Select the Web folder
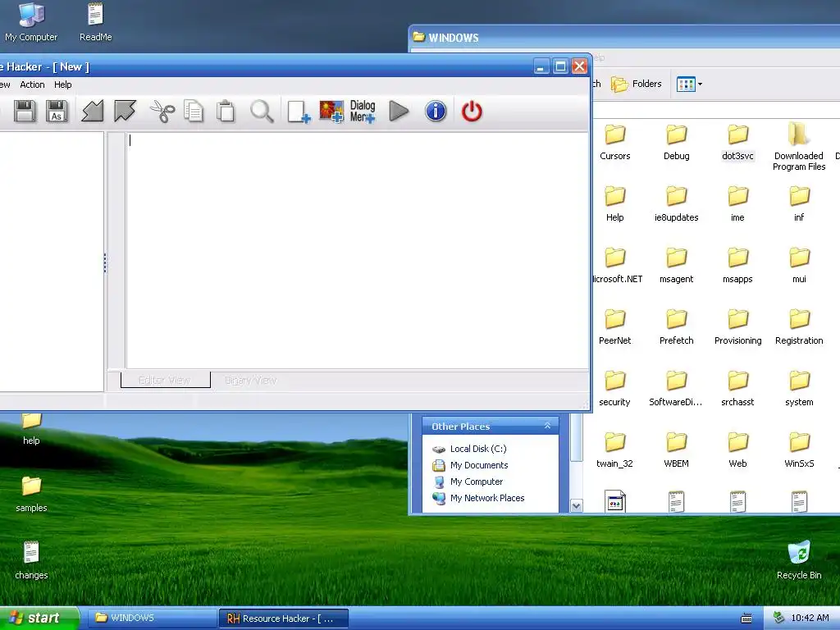 pos(737,450)
